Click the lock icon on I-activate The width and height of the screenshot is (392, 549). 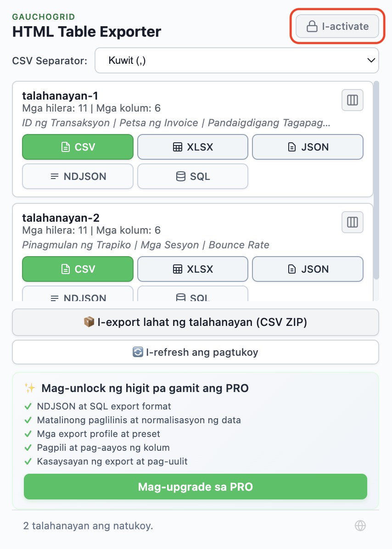[311, 26]
